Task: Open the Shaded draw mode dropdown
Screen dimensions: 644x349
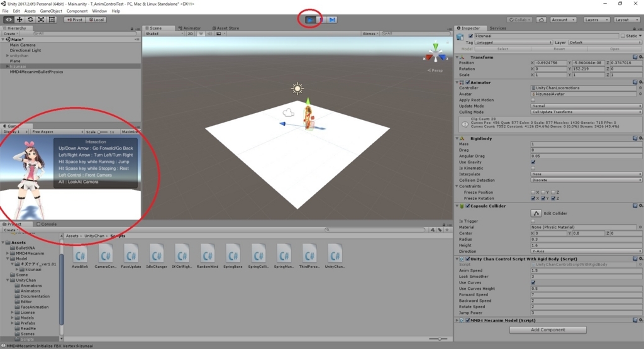Action: (x=164, y=34)
